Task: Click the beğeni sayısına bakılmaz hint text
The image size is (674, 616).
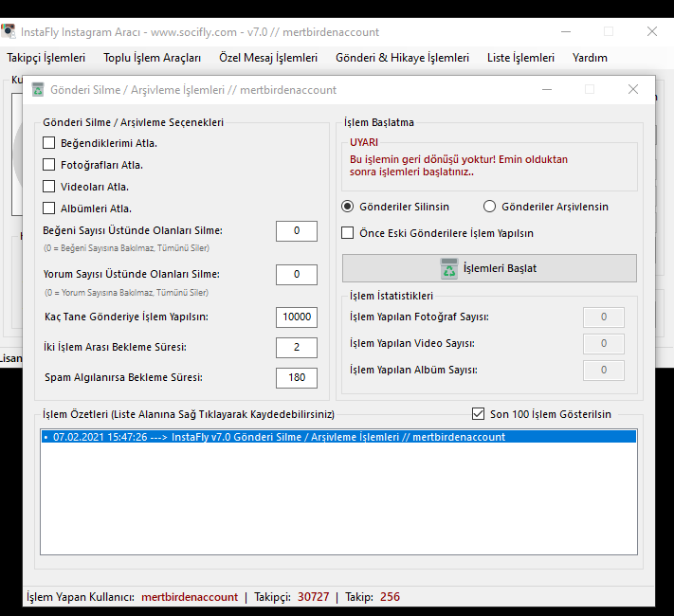Action: tap(126, 248)
